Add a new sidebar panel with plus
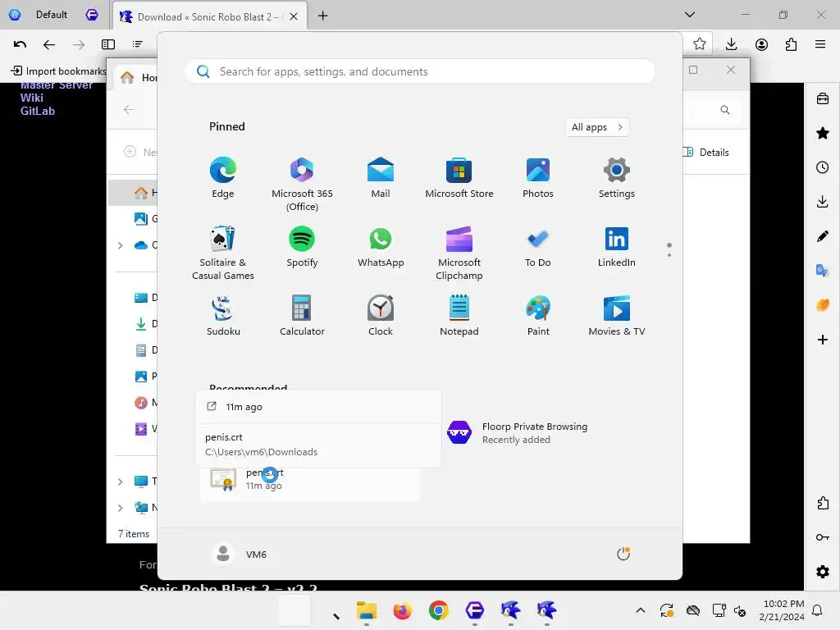Screen dimensions: 840x630 (x=823, y=340)
